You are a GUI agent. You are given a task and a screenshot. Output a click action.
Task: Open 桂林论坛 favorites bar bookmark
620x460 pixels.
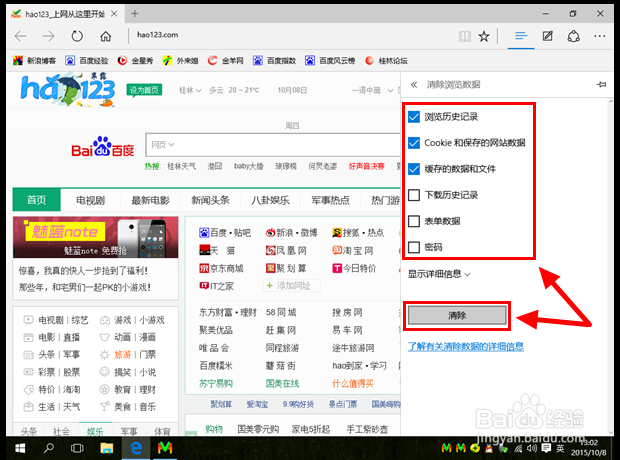click(386, 61)
